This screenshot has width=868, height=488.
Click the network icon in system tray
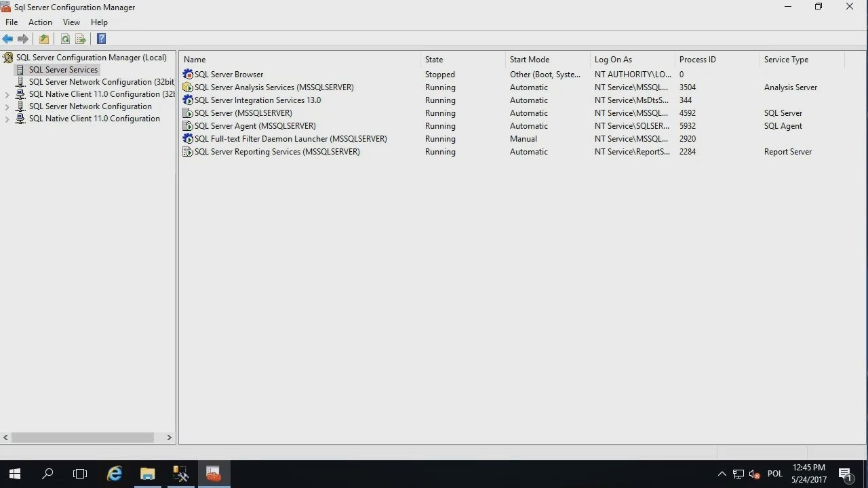pyautogui.click(x=738, y=474)
